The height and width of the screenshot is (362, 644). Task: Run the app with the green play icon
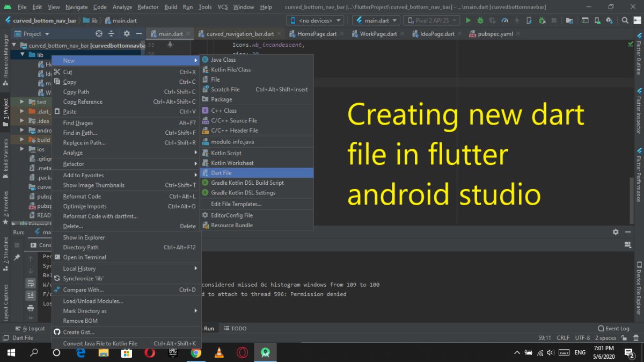pos(468,20)
